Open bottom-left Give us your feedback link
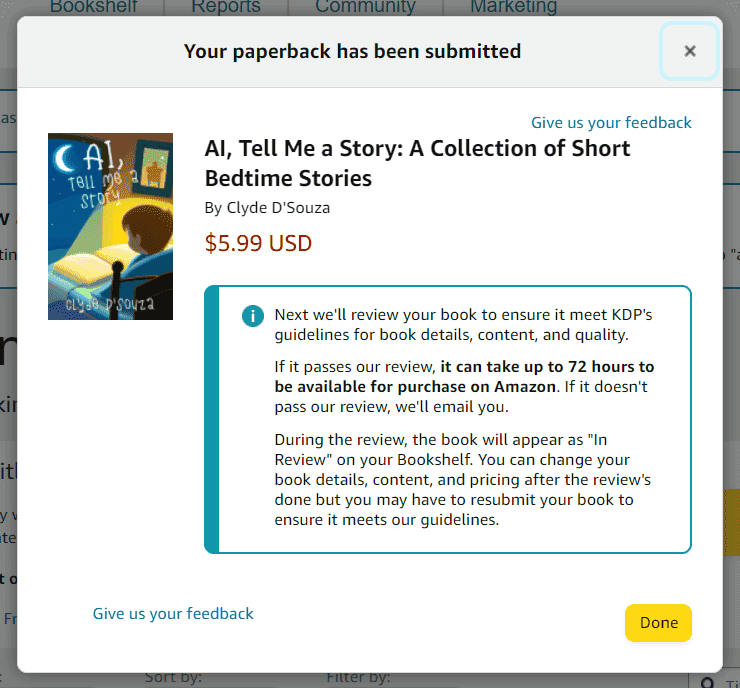The height and width of the screenshot is (688, 740). [173, 613]
